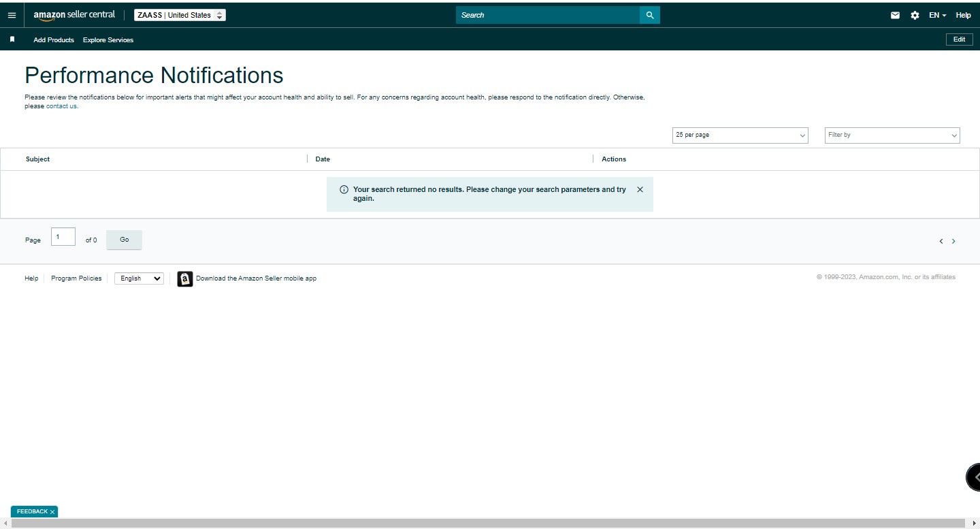The height and width of the screenshot is (529, 980).
Task: Click the Edit favorites button
Action: pyautogui.click(x=959, y=39)
